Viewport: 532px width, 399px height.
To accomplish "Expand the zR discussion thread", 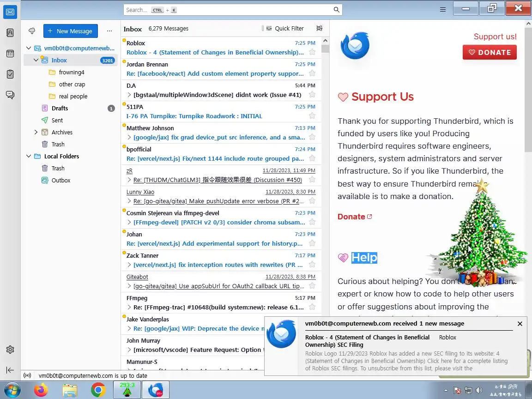I will pyautogui.click(x=129, y=180).
